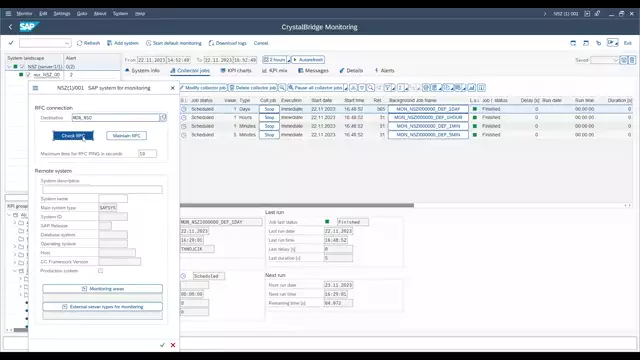This screenshot has width=640, height=360.
Task: Open the Goto menu
Action: click(82, 13)
